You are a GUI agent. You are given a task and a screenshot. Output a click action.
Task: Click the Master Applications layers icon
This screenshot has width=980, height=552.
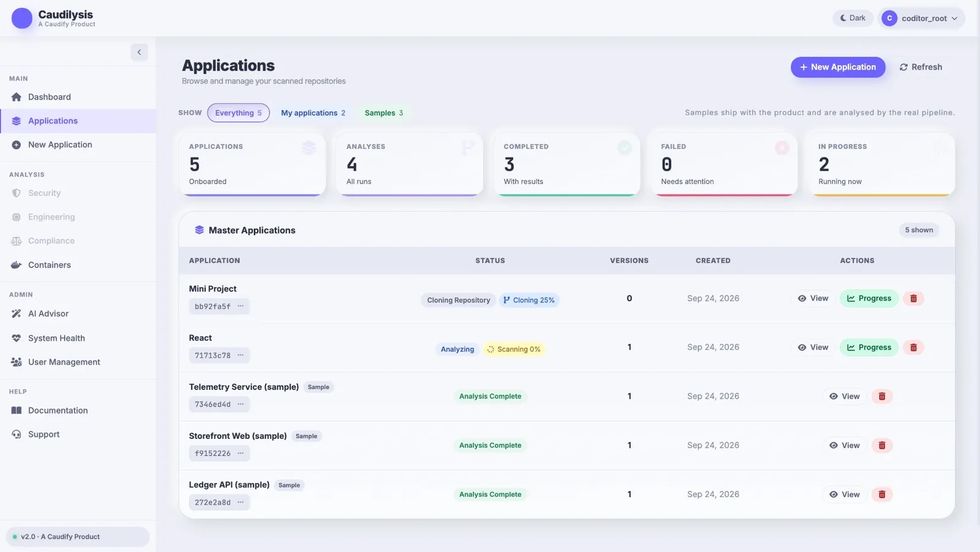coord(199,230)
